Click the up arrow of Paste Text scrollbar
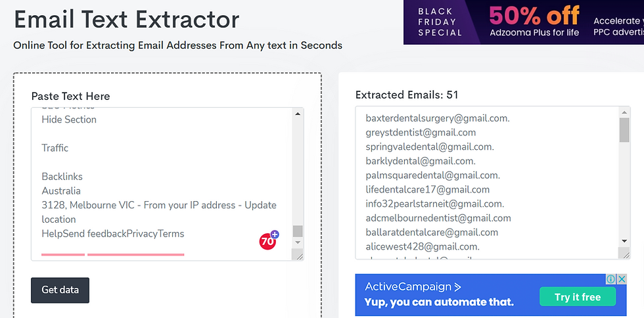Viewport: 644px width, 318px height. click(x=298, y=114)
